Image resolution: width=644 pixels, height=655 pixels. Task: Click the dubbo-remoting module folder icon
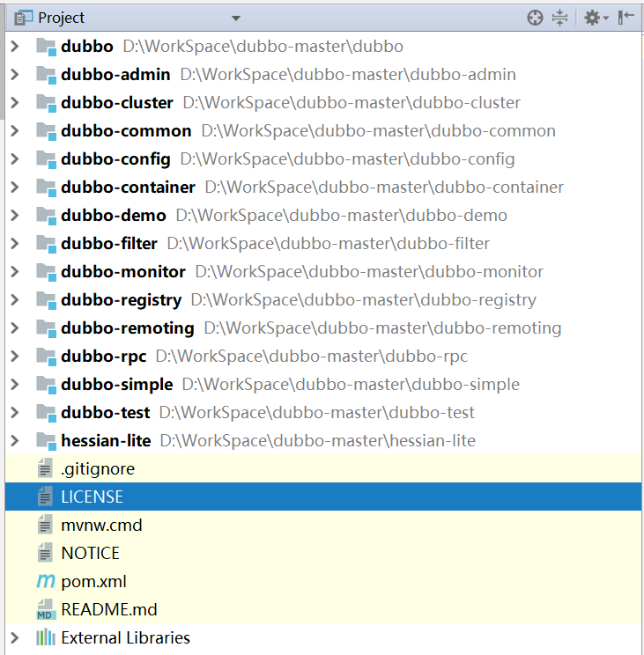point(46,328)
